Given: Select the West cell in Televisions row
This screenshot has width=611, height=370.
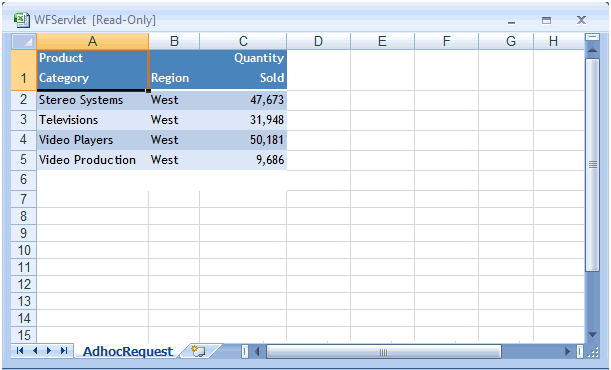Looking at the screenshot, I should click(x=174, y=120).
